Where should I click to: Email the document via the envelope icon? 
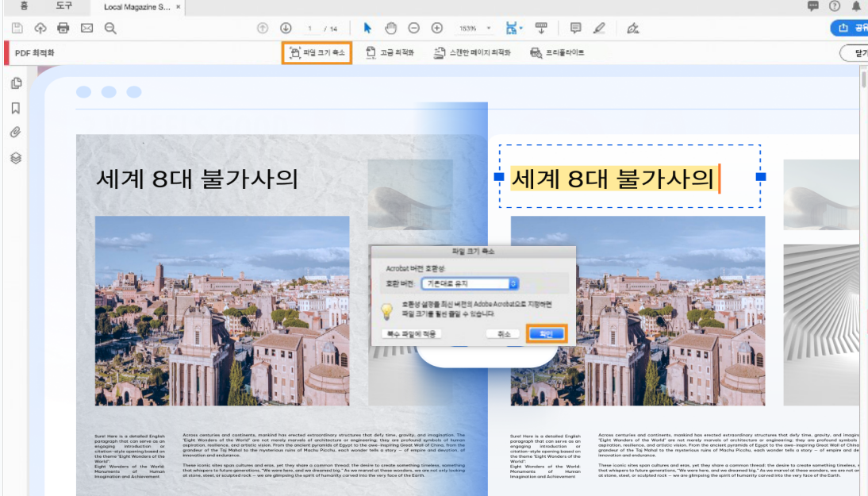(x=86, y=27)
